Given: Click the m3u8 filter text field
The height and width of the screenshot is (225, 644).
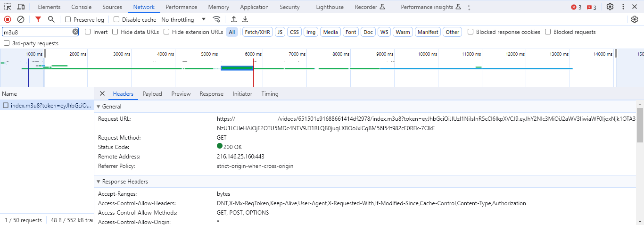Looking at the screenshot, I should coord(37,32).
